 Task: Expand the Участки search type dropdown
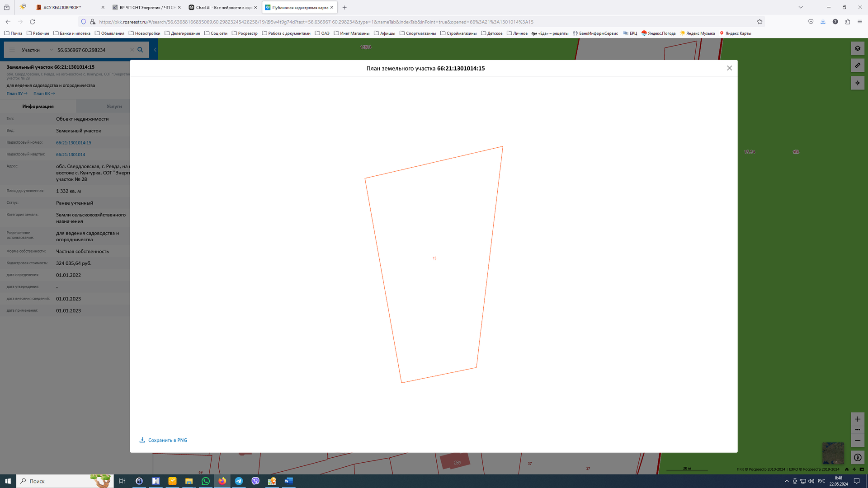pyautogui.click(x=51, y=50)
